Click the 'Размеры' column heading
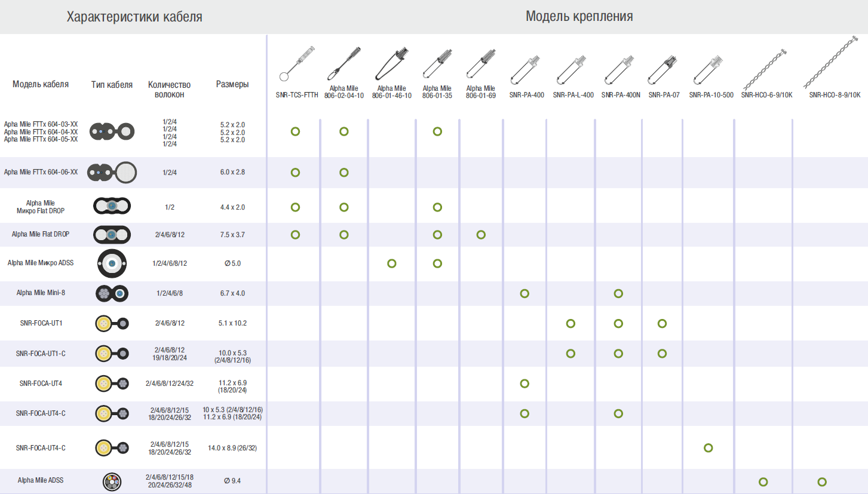Image resolution: width=868 pixels, height=494 pixels. (232, 85)
